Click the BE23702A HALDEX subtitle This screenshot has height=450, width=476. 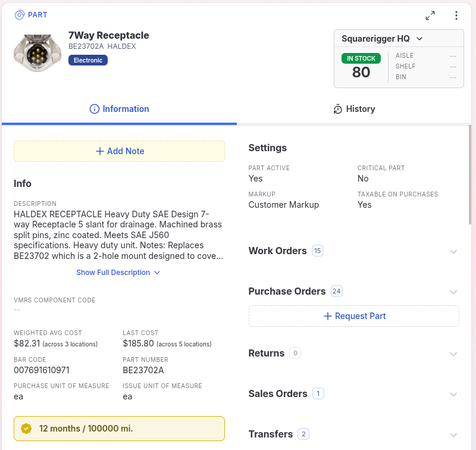coord(102,46)
